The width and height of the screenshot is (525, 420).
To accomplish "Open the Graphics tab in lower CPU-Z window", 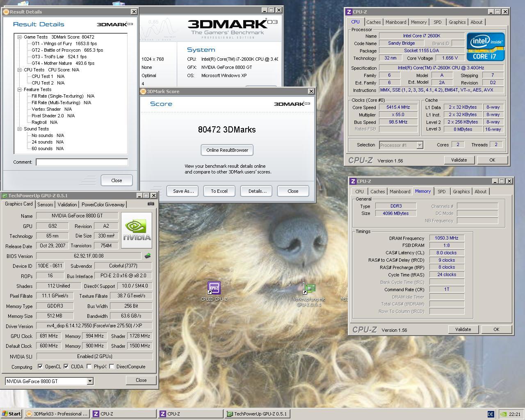I will (461, 192).
